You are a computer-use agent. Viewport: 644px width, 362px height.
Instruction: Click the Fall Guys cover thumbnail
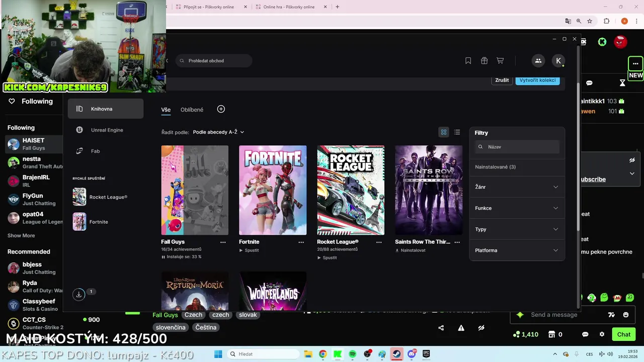(195, 190)
